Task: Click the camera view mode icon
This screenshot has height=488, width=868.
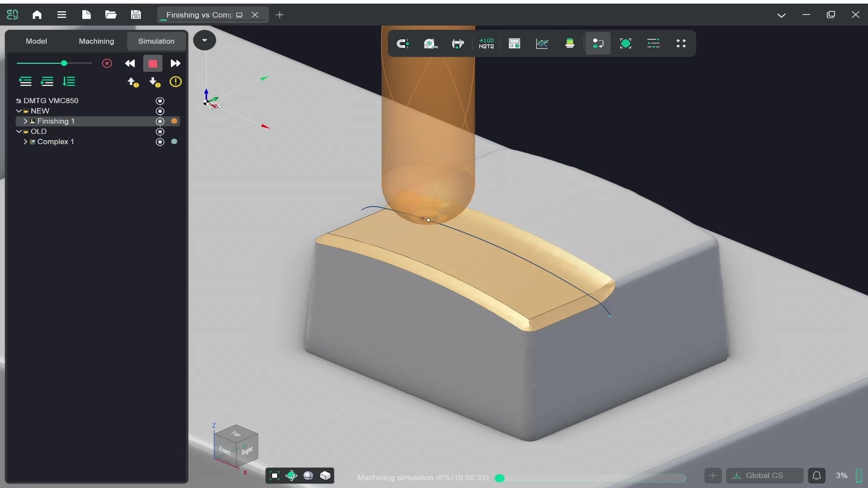Action: click(430, 43)
